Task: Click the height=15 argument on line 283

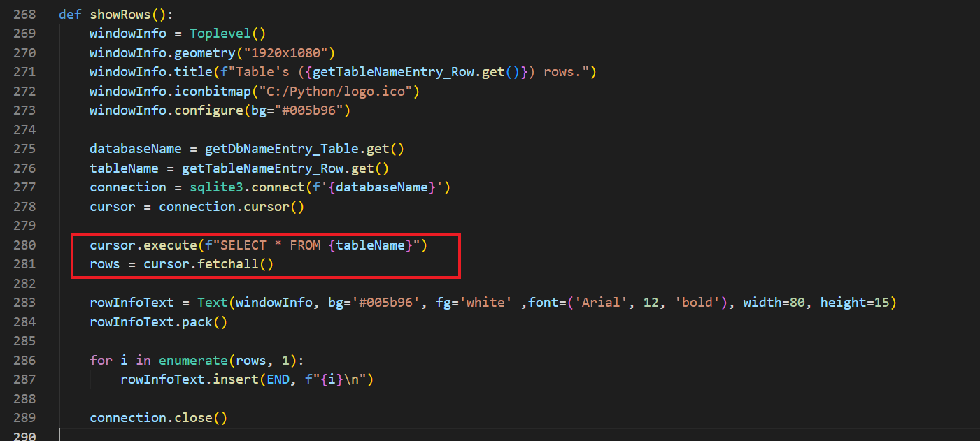Action: click(x=854, y=303)
